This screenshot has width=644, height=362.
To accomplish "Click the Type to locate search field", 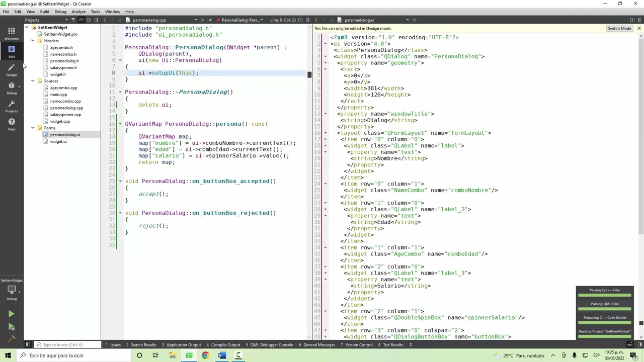I will (x=68, y=345).
